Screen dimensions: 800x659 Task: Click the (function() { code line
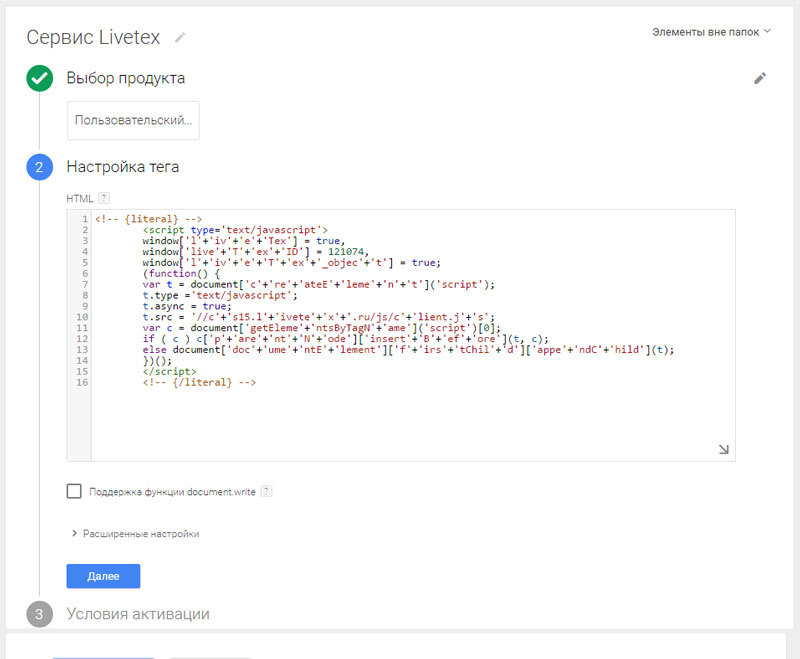point(181,273)
